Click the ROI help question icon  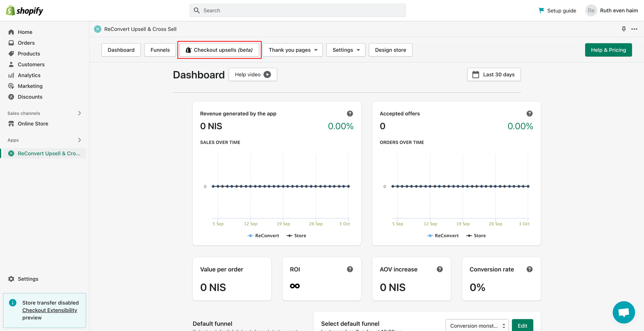350,269
